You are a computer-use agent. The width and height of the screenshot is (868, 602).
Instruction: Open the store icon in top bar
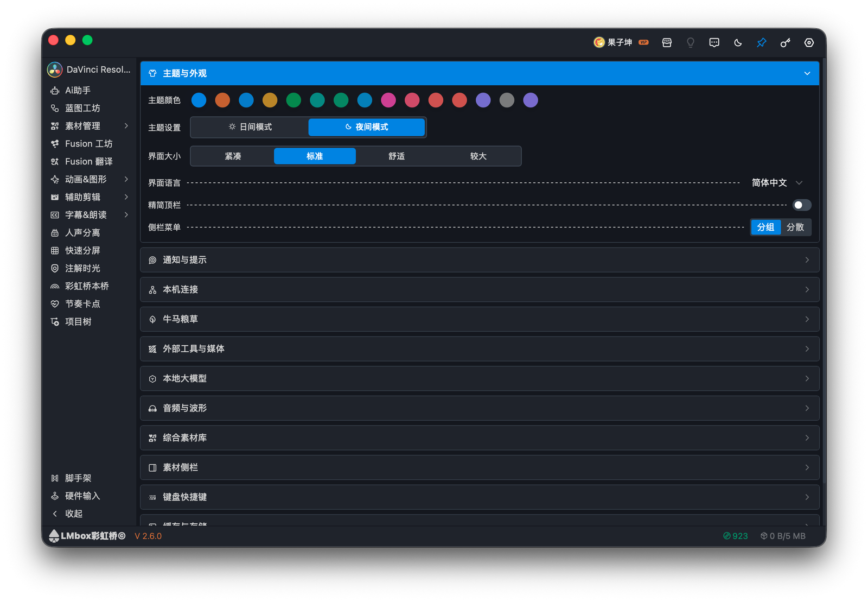click(667, 42)
